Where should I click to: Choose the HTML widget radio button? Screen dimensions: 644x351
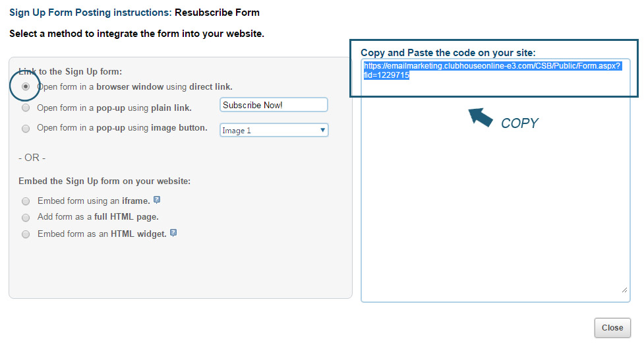(x=26, y=234)
